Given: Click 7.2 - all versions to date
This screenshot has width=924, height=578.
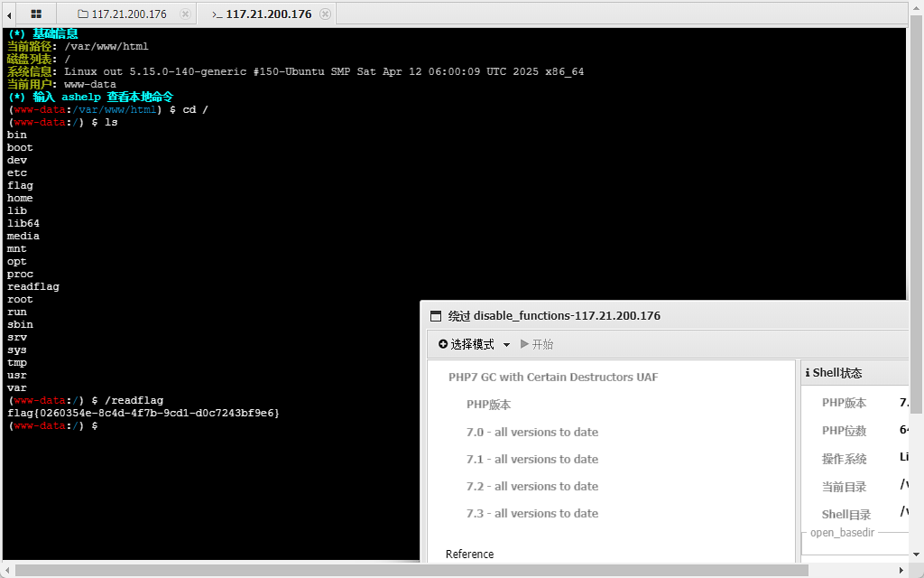Looking at the screenshot, I should click(x=532, y=486).
